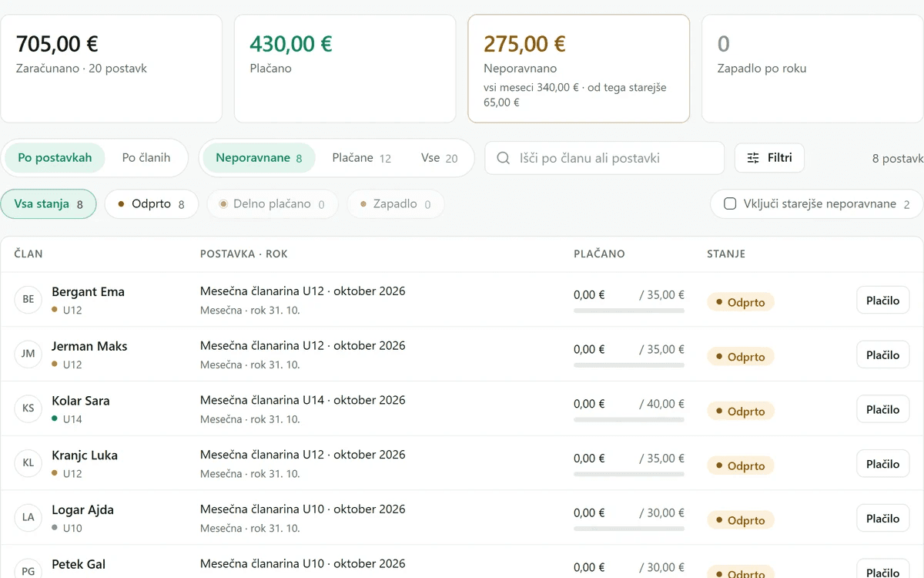924x578 pixels.
Task: Filter by Odprto status chip
Action: (152, 204)
